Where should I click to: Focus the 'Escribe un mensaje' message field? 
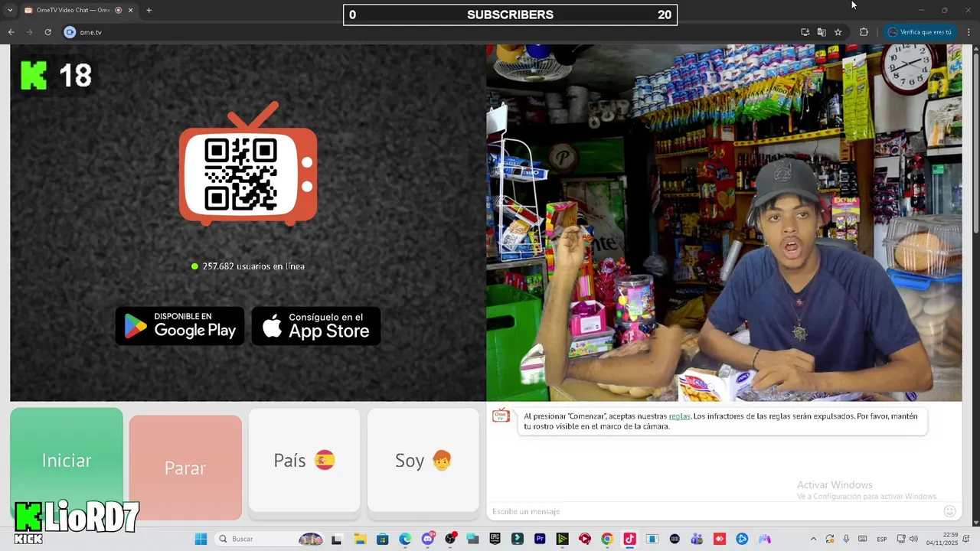click(x=712, y=511)
